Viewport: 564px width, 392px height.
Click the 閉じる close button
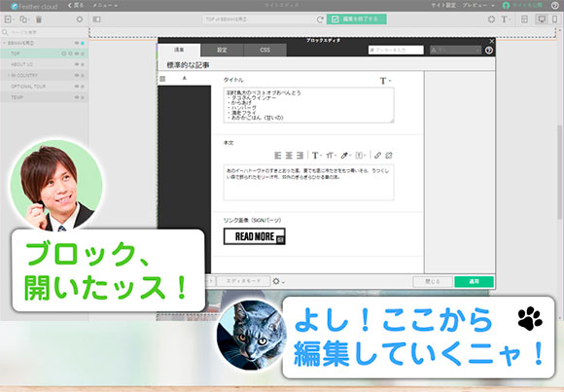(433, 281)
